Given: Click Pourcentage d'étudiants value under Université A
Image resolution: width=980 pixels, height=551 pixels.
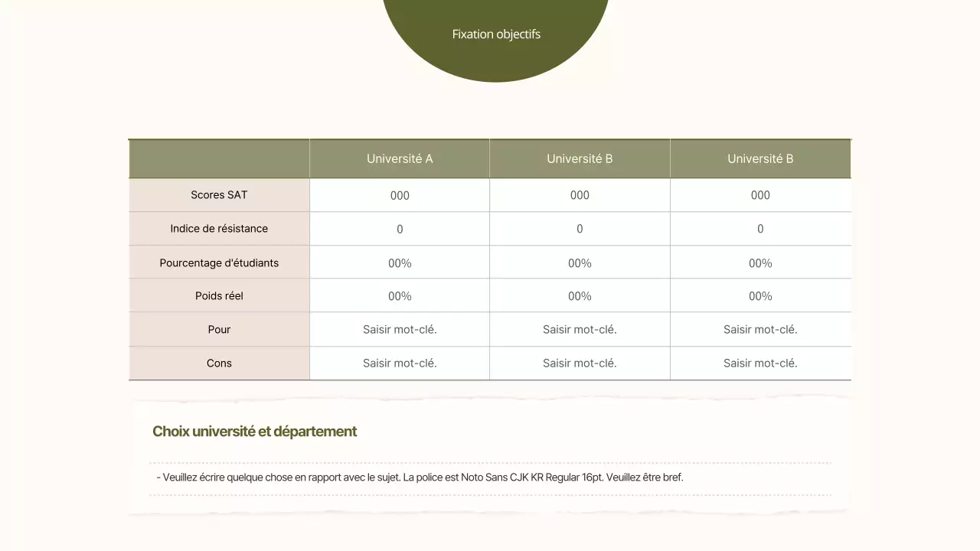Looking at the screenshot, I should pyautogui.click(x=400, y=263).
